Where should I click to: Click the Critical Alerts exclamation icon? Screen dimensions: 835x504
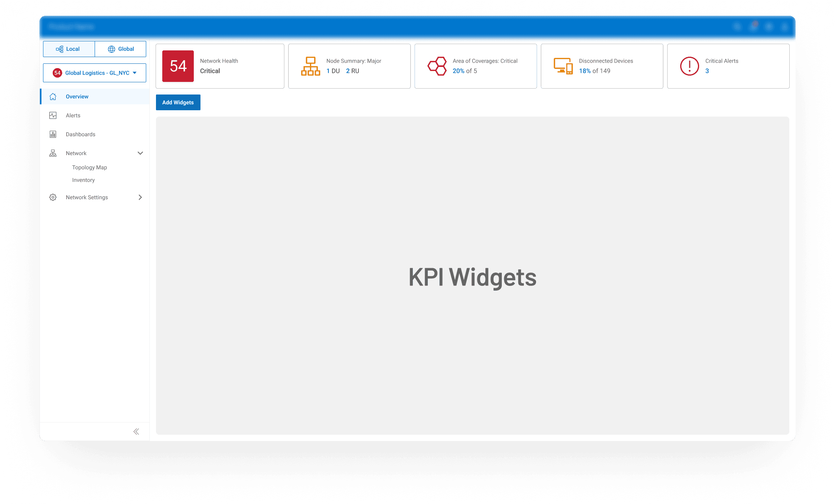click(x=689, y=66)
